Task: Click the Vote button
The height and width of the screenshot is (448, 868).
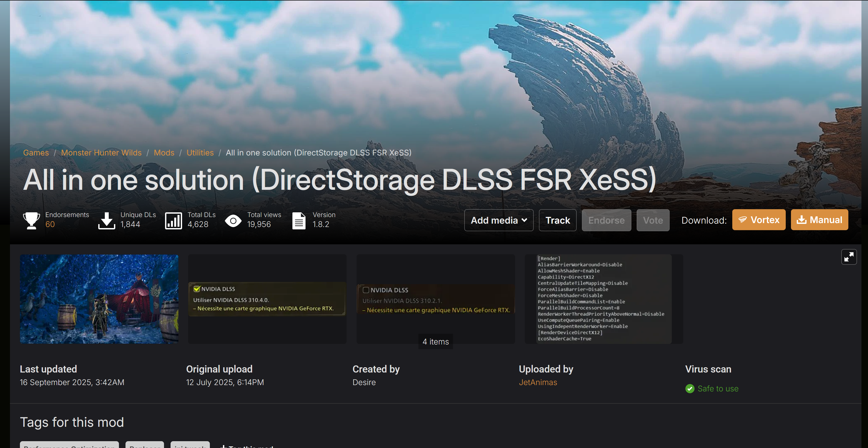Action: click(653, 220)
